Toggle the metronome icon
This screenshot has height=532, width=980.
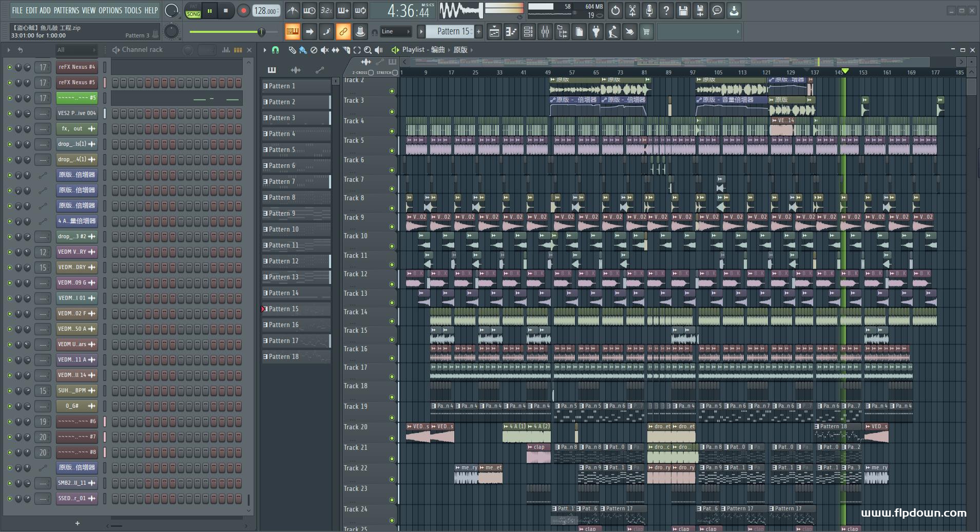(x=292, y=10)
